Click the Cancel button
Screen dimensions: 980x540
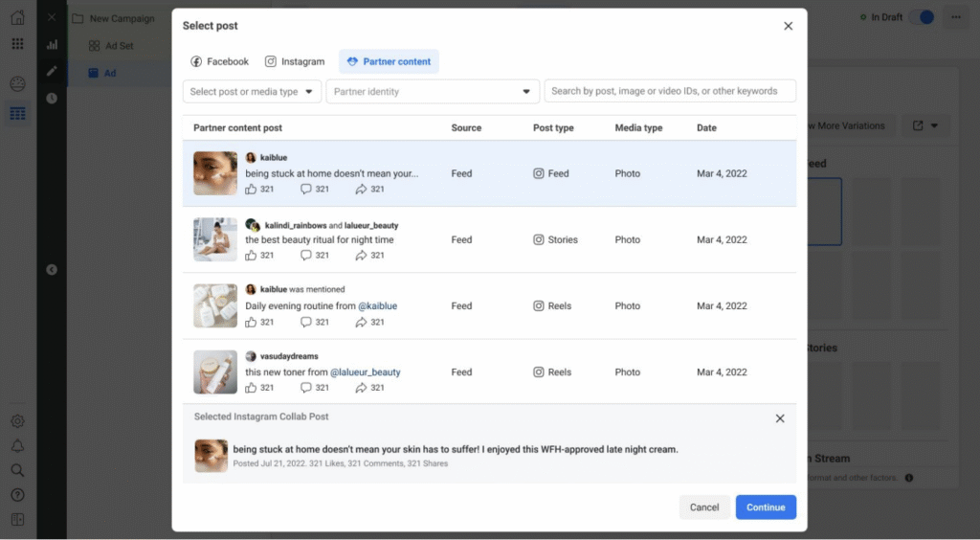pyautogui.click(x=704, y=507)
